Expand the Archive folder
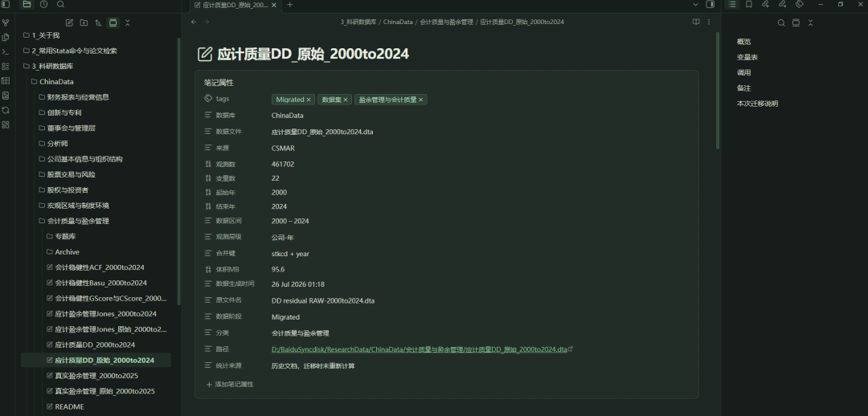Viewport: 868px width, 416px height. (67, 252)
